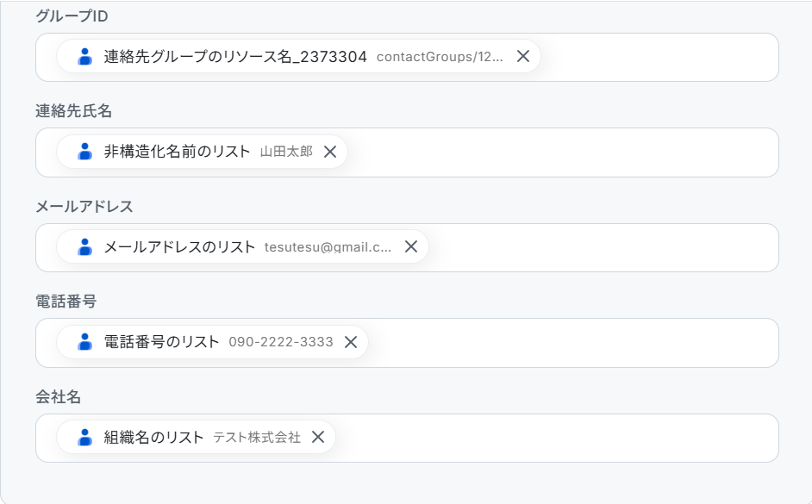Viewport: 812px width, 504px height.
Task: Click the person icon beside 非構造化名前のリスト
Action: (84, 152)
